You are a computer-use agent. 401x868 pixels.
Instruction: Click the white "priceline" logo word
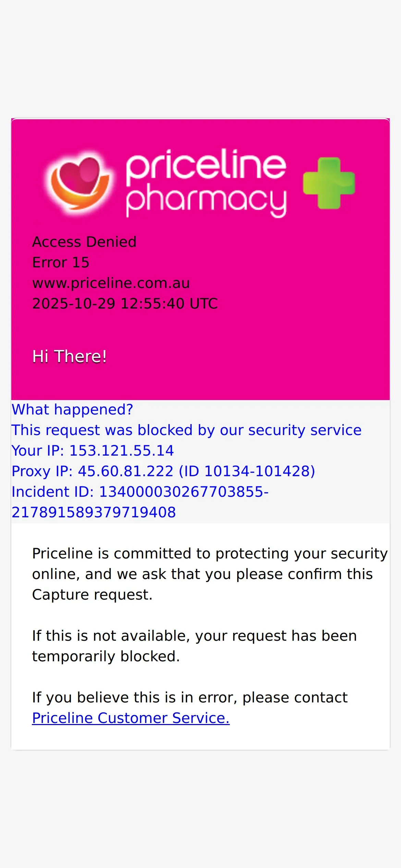click(x=206, y=164)
